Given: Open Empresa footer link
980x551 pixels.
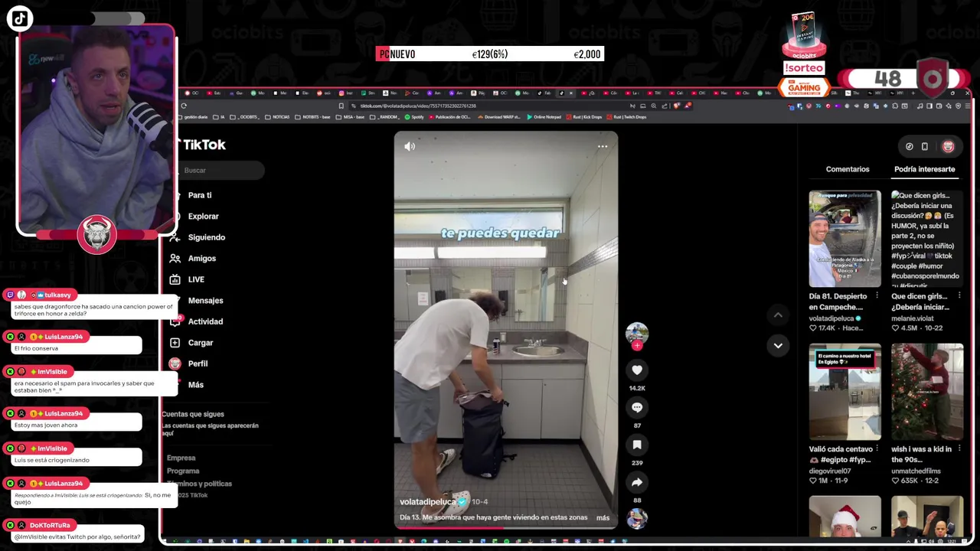Looking at the screenshot, I should tap(181, 458).
